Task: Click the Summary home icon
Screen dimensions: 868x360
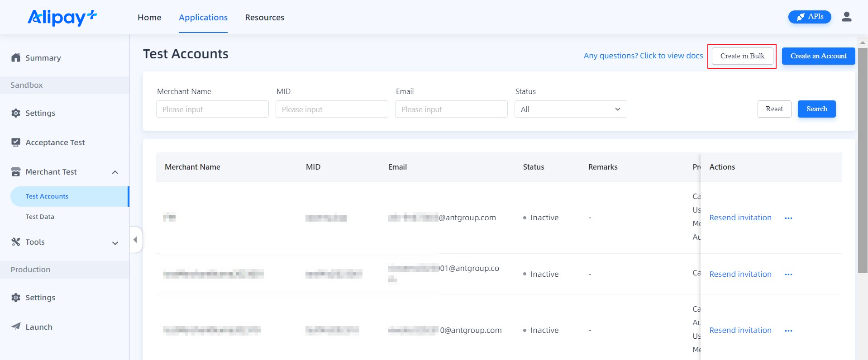Action: coord(16,57)
